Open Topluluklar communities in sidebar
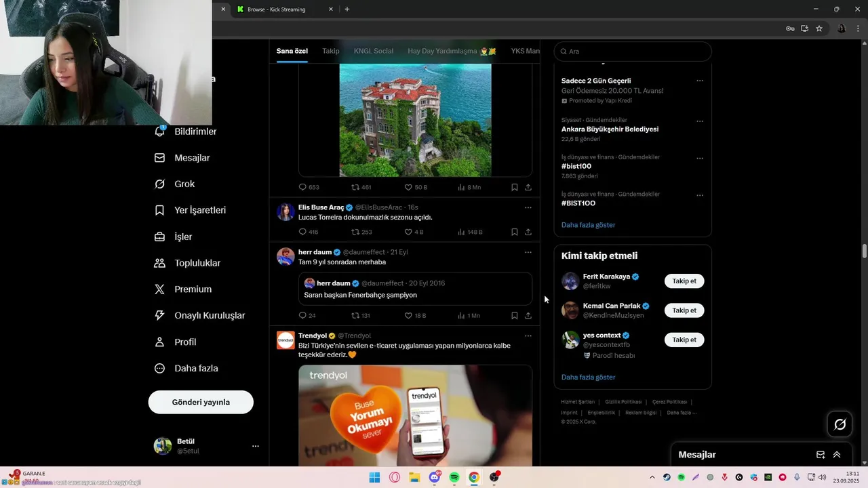Image resolution: width=868 pixels, height=488 pixels. 187,263
